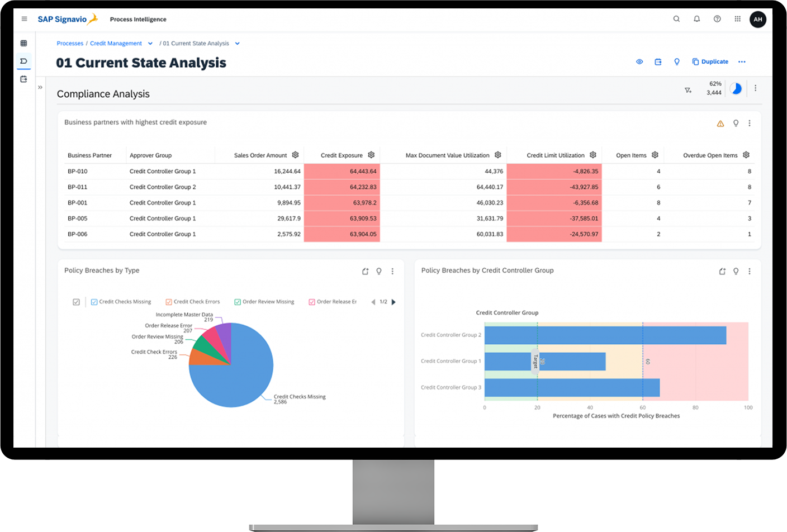Viewport: 787px width, 532px height.
Task: Open the add filter icon in Compliance Analysis
Action: pyautogui.click(x=688, y=91)
